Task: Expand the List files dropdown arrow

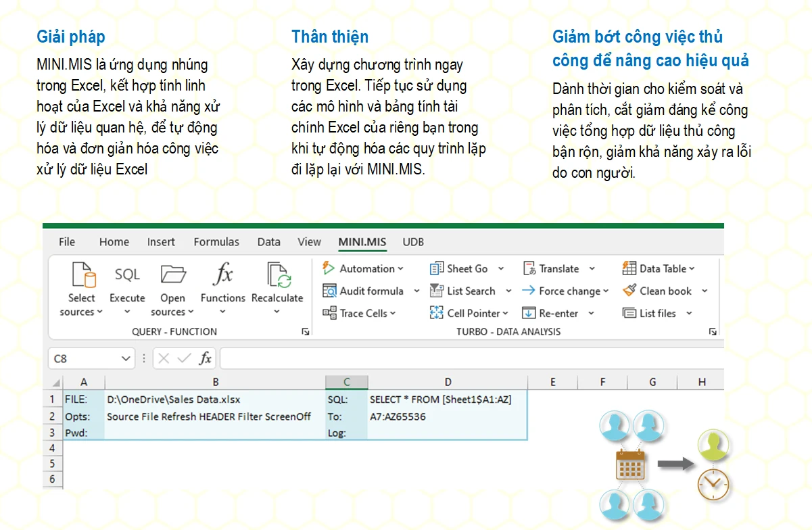Action: tap(689, 314)
